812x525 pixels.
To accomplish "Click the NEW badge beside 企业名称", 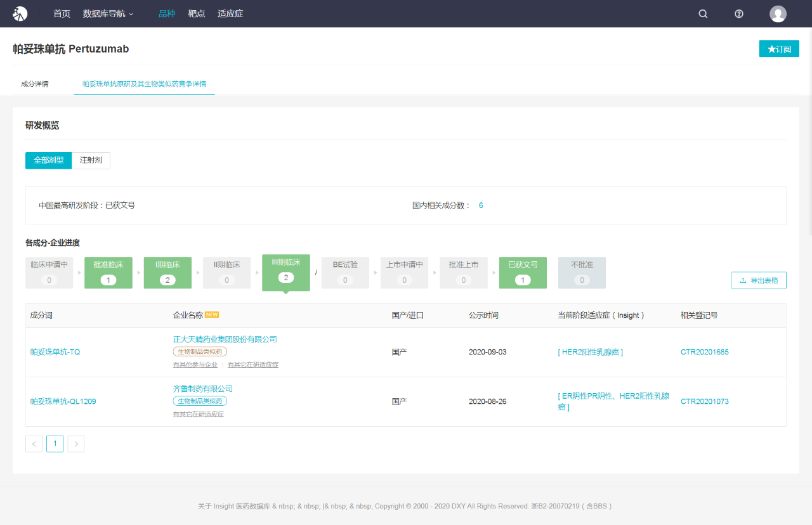I will click(x=212, y=314).
